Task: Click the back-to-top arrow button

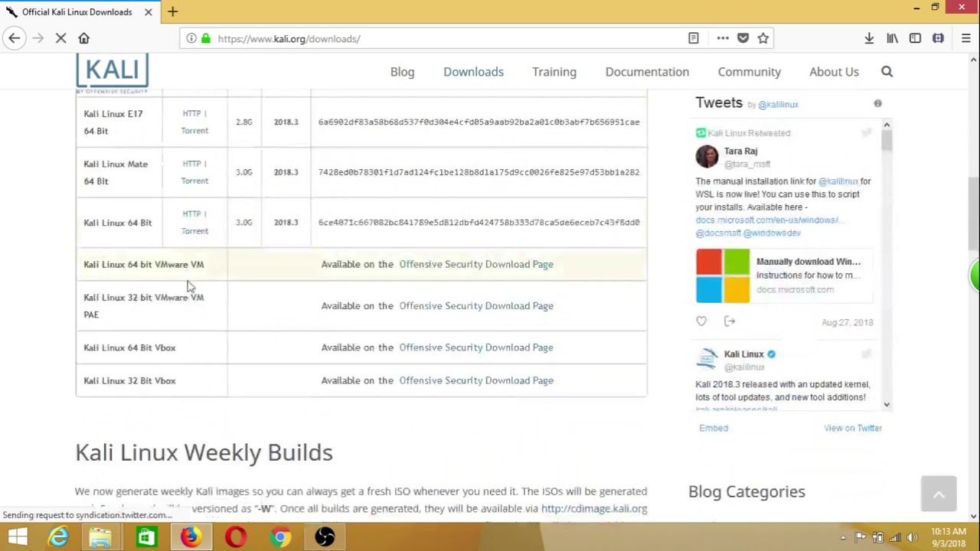Action: pos(939,495)
